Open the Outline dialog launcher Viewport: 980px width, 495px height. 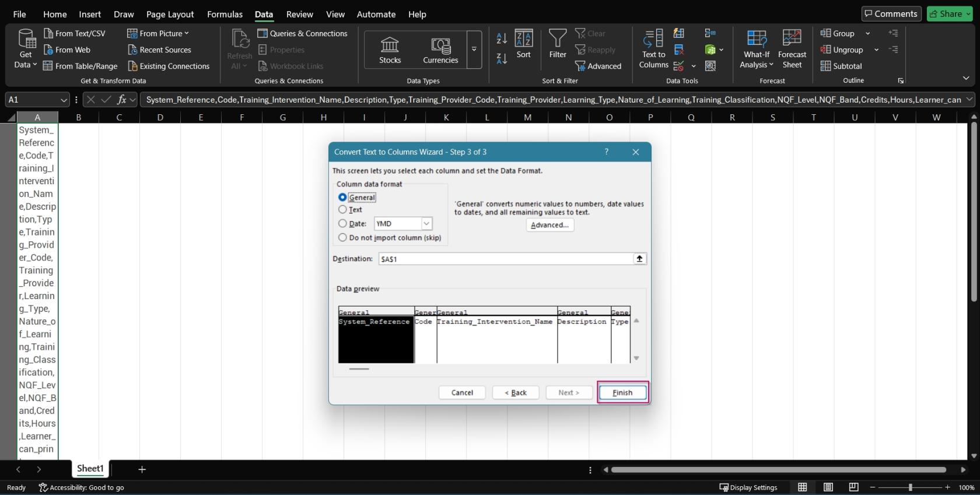[x=901, y=80]
